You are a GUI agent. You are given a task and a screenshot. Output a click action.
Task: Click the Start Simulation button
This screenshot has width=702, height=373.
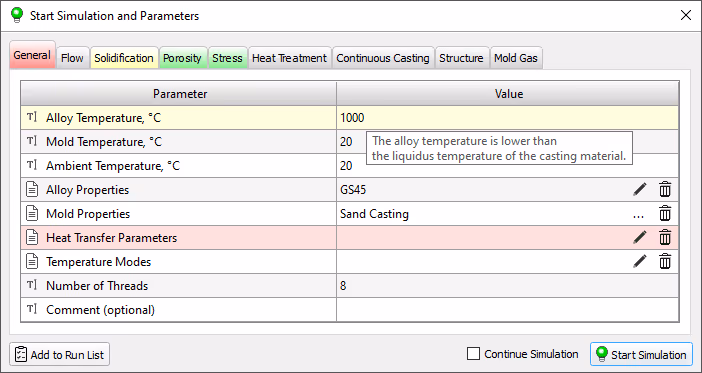(x=642, y=355)
